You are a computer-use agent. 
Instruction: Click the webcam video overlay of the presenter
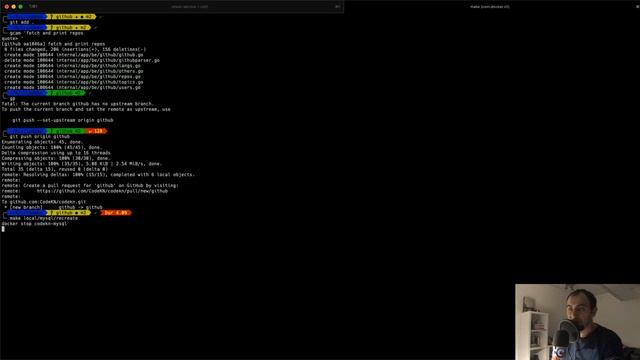pyautogui.click(x=577, y=322)
